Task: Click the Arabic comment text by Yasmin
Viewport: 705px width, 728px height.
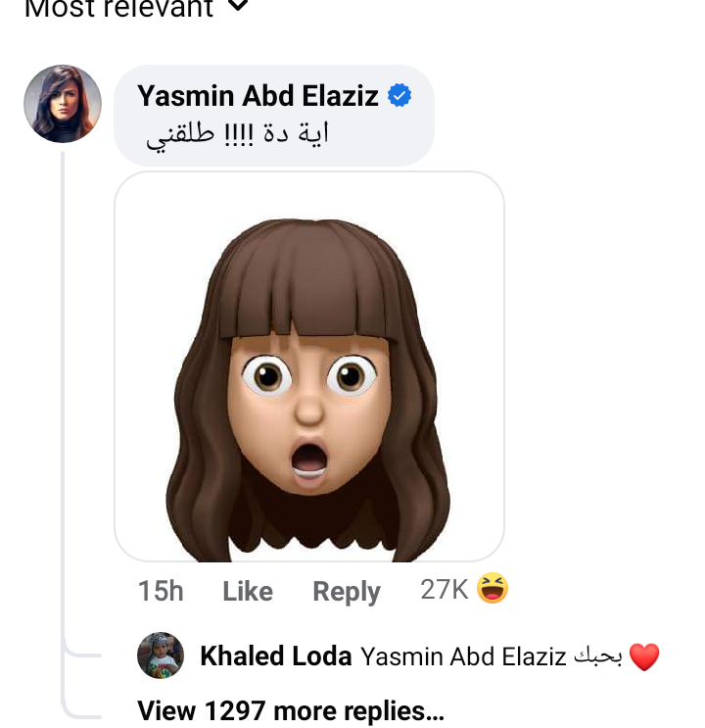Action: [237, 133]
